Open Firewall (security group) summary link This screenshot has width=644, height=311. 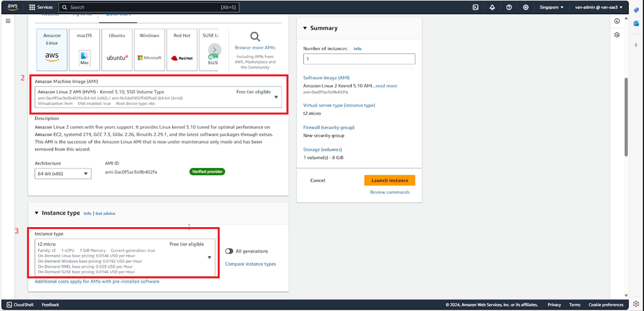pos(329,127)
